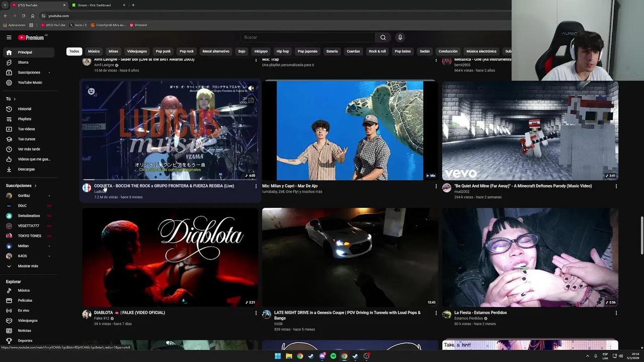Open browser tab search dropdown arrow

tap(5, 5)
